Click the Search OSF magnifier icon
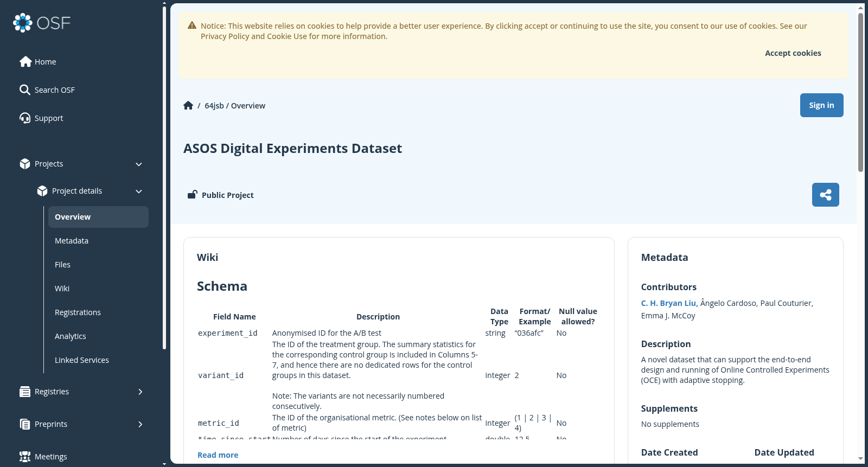The image size is (868, 467). point(25,90)
